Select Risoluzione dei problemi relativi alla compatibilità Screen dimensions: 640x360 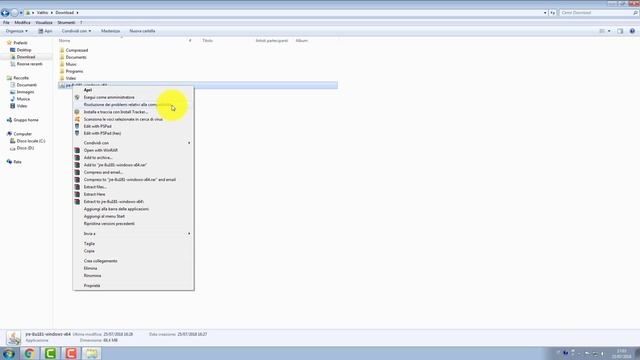pyautogui.click(x=133, y=104)
